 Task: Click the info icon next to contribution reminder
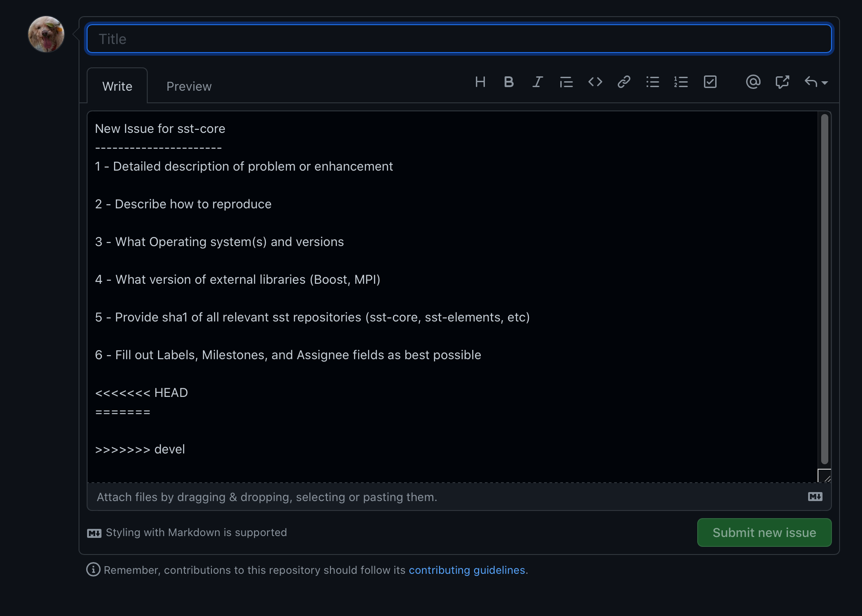tap(93, 569)
